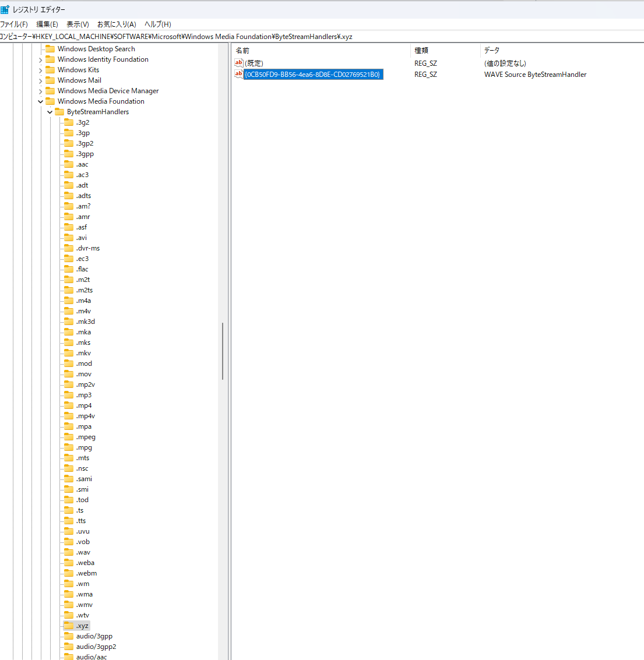Click the .ts folder icon
This screenshot has height=660, width=644.
coord(69,510)
